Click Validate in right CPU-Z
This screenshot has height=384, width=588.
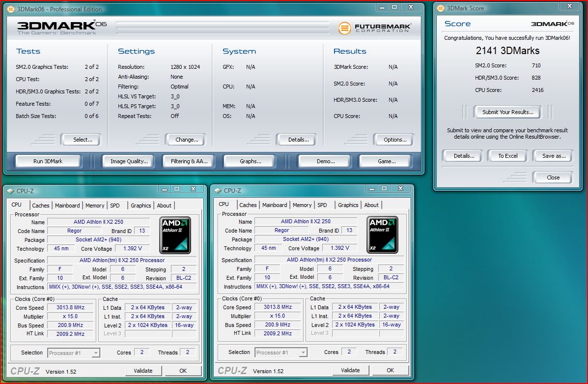[350, 371]
